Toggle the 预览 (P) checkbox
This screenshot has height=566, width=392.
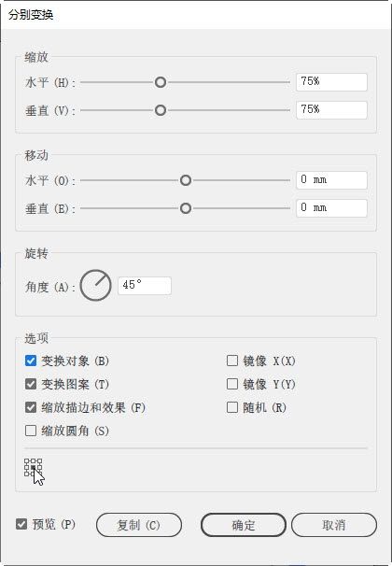click(x=21, y=524)
